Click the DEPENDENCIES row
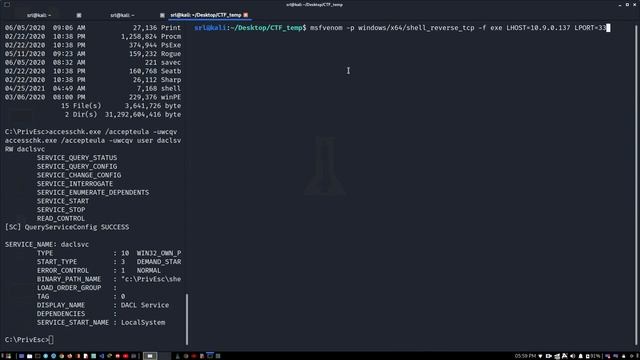 [x=77, y=314]
